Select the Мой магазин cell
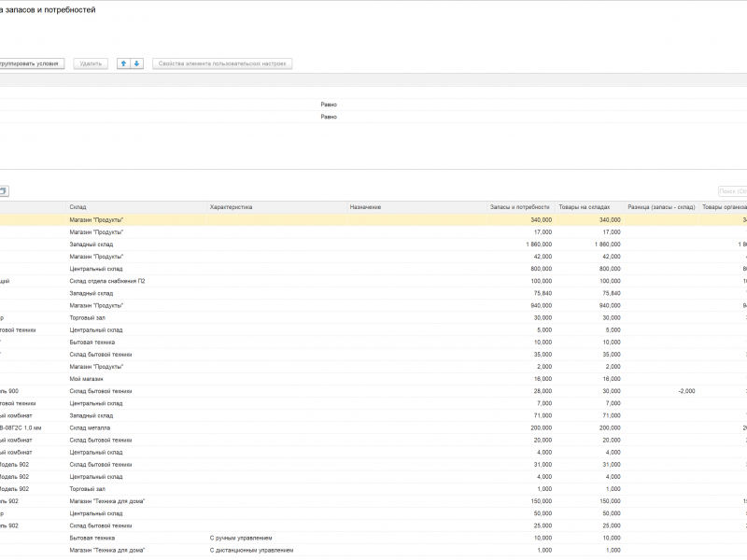 pyautogui.click(x=86, y=379)
